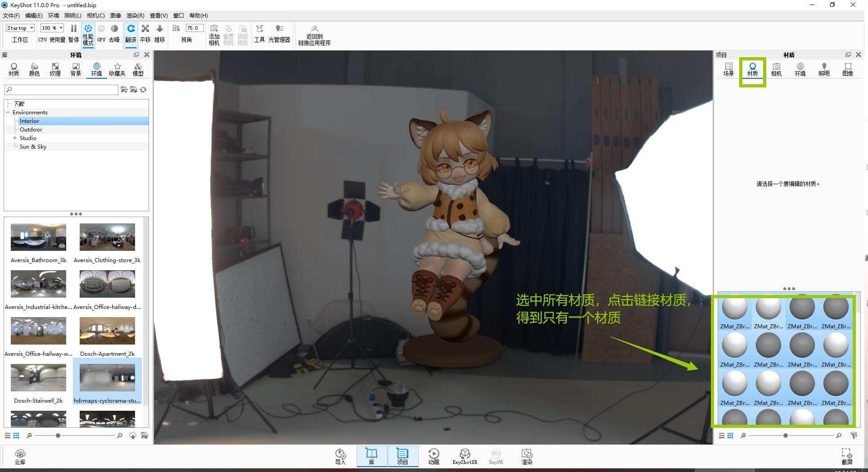
Task: Select the Pan (平移) camera tool
Action: [145, 34]
